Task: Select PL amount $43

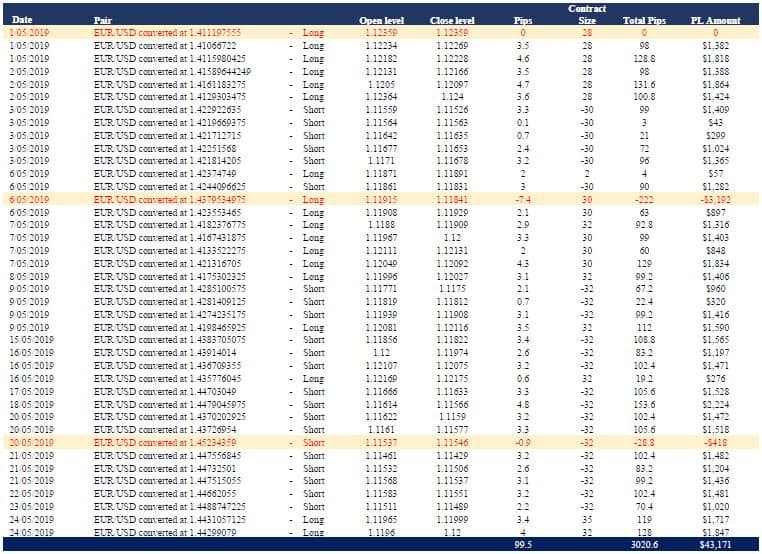Action: click(x=715, y=123)
